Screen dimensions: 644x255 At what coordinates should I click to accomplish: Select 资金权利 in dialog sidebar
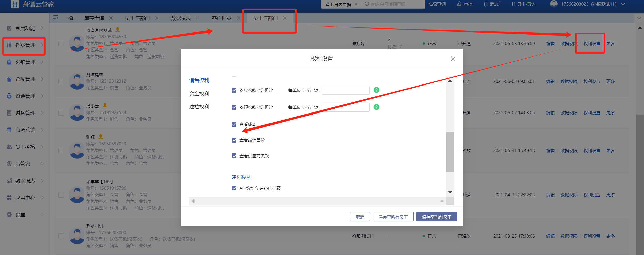[x=199, y=94]
